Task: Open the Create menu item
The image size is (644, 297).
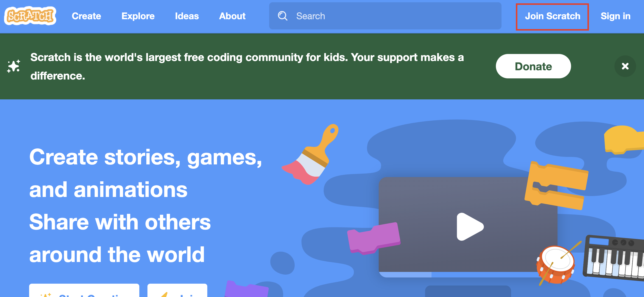Action: pyautogui.click(x=86, y=16)
